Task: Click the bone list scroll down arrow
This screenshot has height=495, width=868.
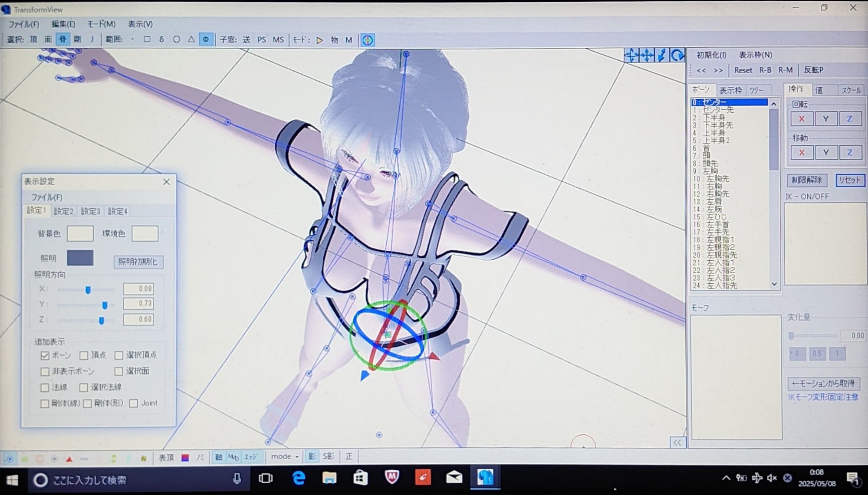Action: coord(774,284)
